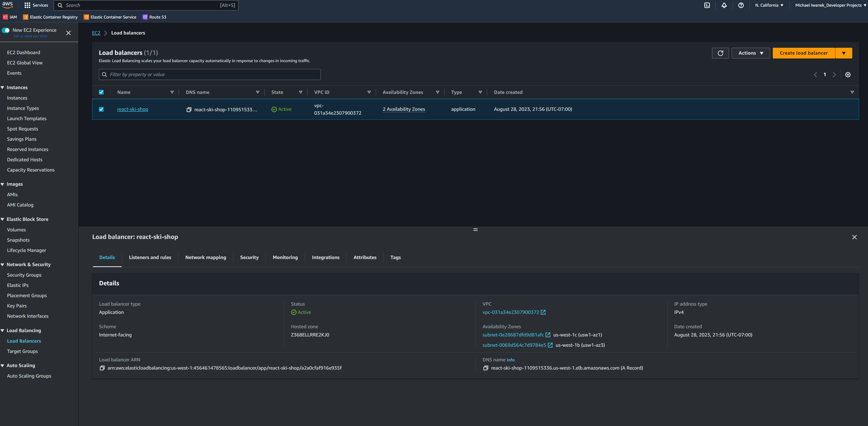Sort by State column
868x426 pixels.
(300, 92)
